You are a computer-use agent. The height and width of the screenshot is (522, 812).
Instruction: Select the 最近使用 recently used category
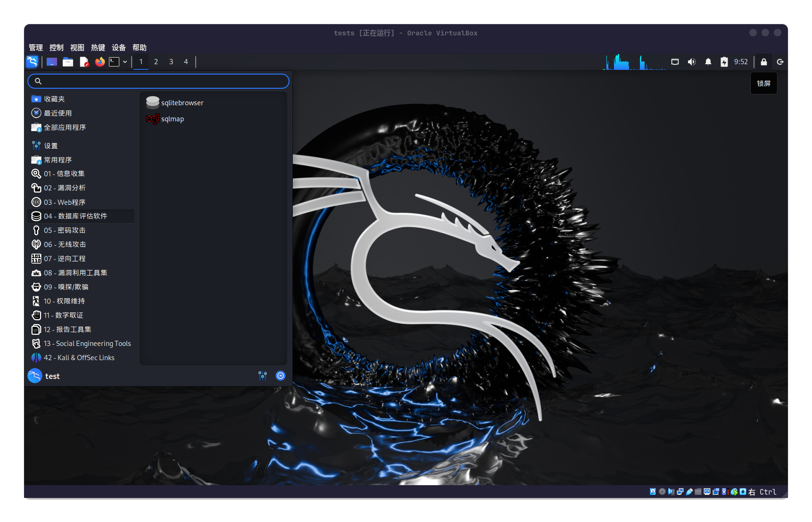[x=82, y=113]
